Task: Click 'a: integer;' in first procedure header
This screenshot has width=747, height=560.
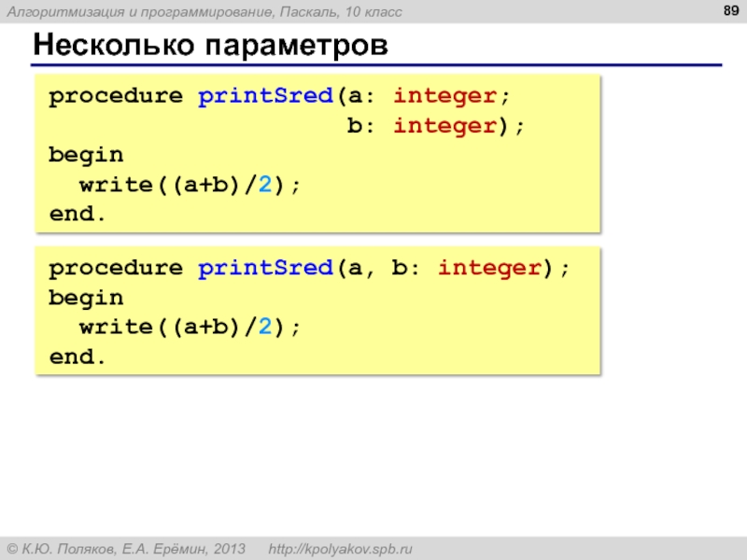Action: point(429,96)
